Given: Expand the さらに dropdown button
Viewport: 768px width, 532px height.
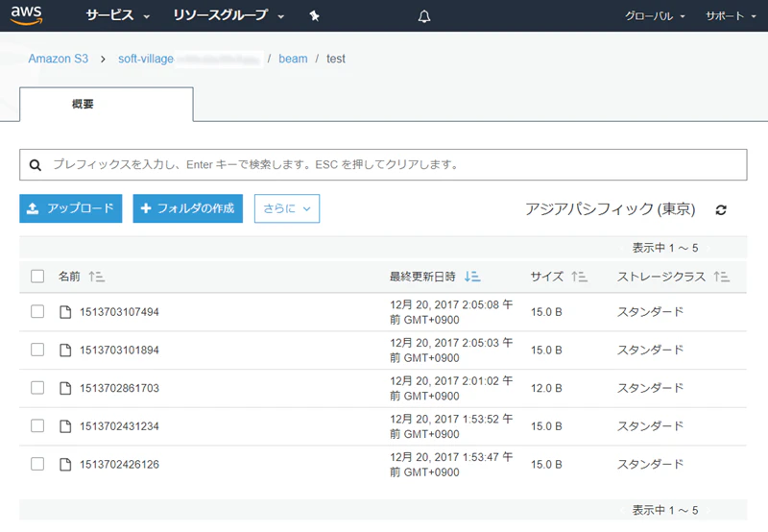Looking at the screenshot, I should click(287, 208).
